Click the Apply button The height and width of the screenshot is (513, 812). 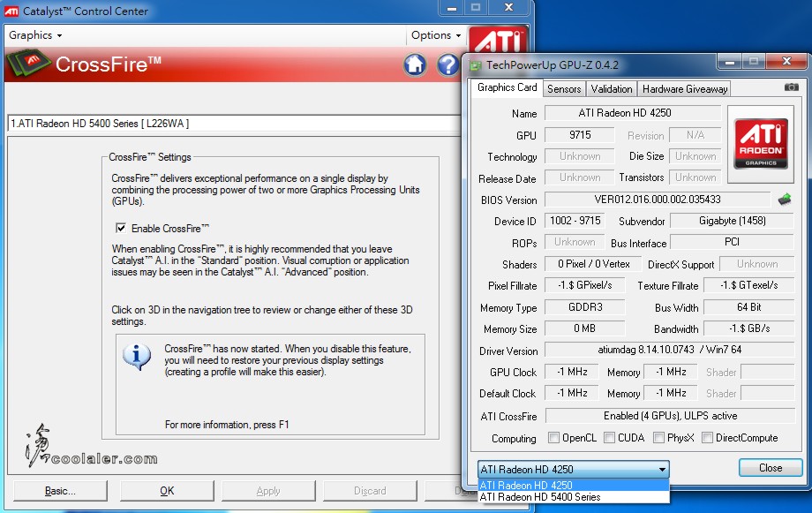point(268,491)
